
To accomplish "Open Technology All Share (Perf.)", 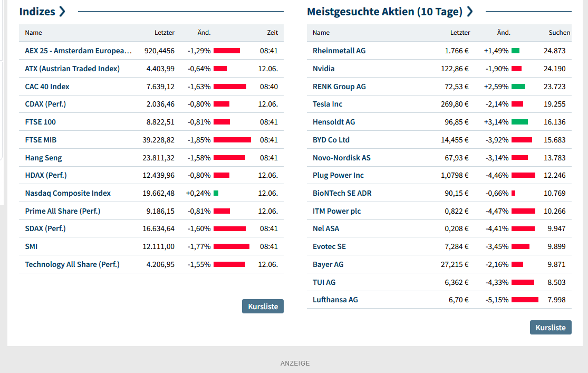I will 72,264.
